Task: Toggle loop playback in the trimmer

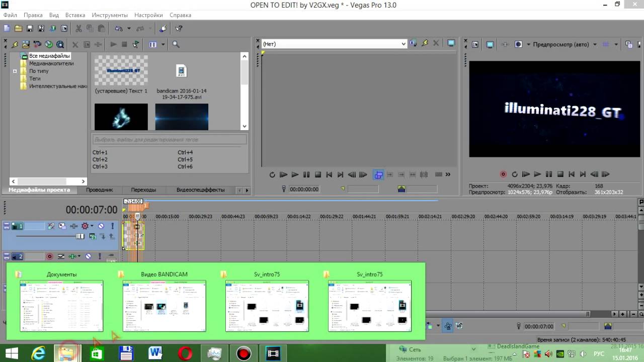Action: pos(272,174)
